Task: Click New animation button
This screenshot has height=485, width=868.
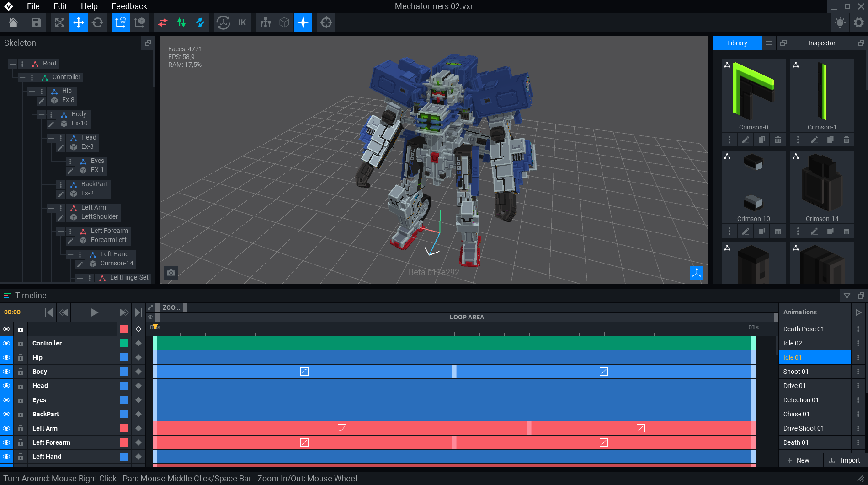Action: 799,460
